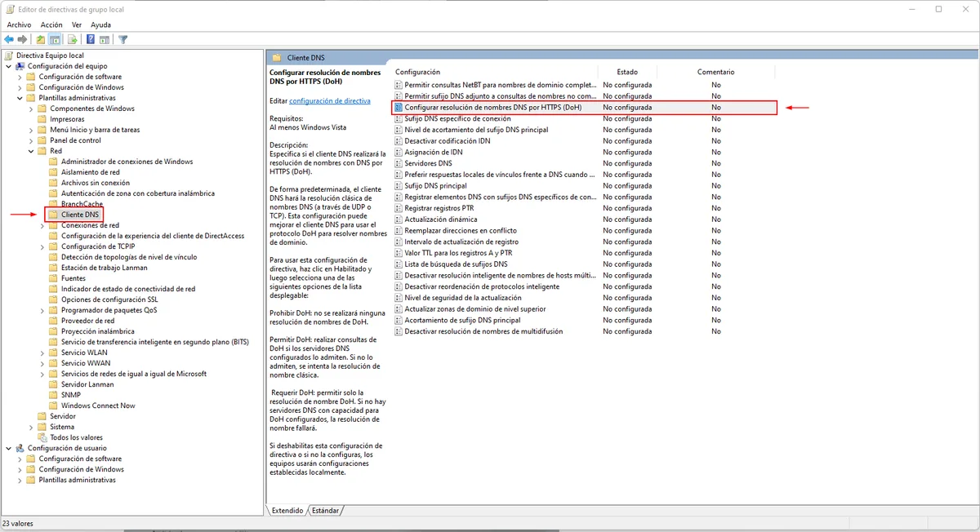This screenshot has height=532, width=980.
Task: Select the Servidor Lanman tree item
Action: coord(87,384)
